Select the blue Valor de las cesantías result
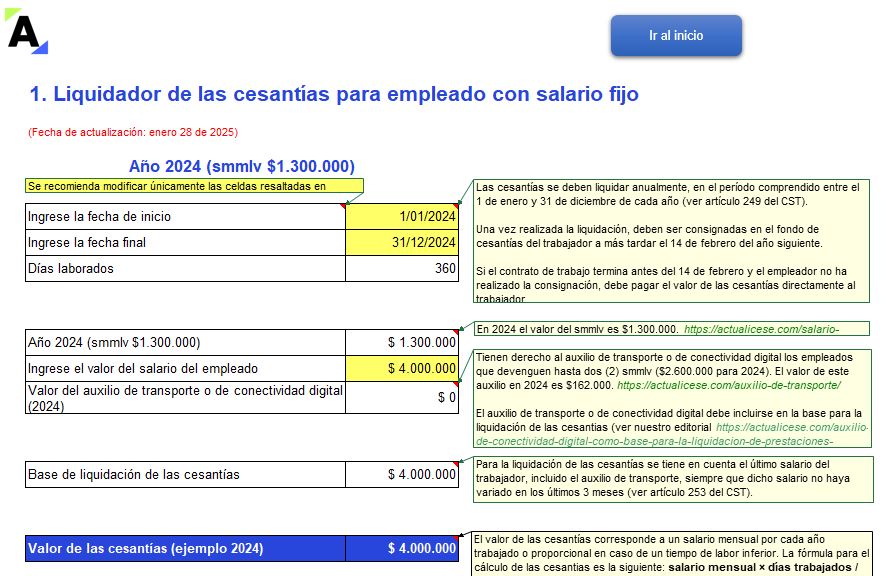The image size is (889, 576). point(402,549)
